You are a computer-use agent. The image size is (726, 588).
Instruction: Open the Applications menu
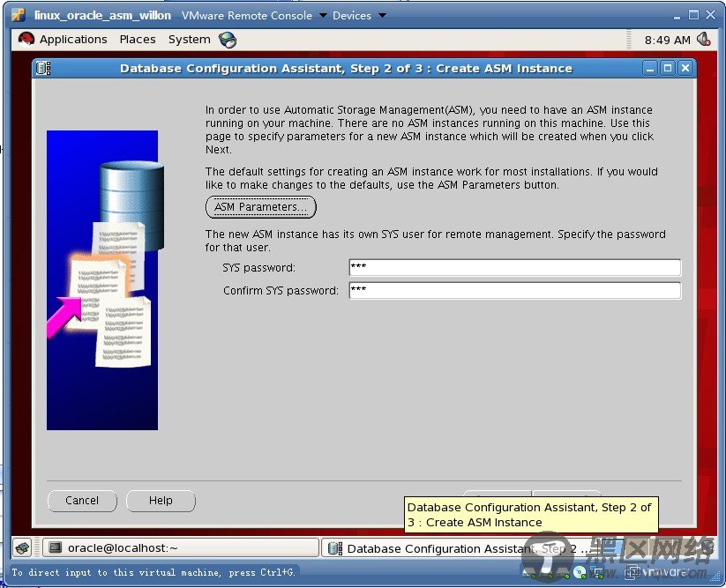tap(73, 40)
